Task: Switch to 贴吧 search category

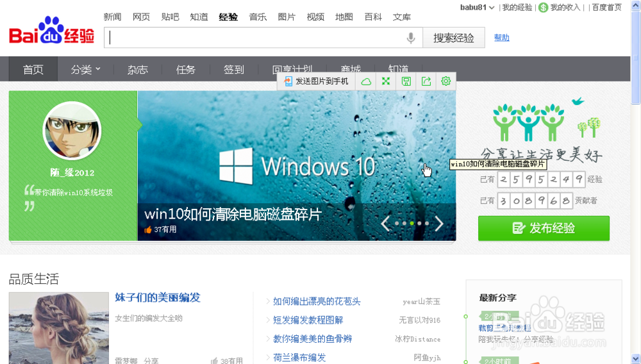Action: 170,17
